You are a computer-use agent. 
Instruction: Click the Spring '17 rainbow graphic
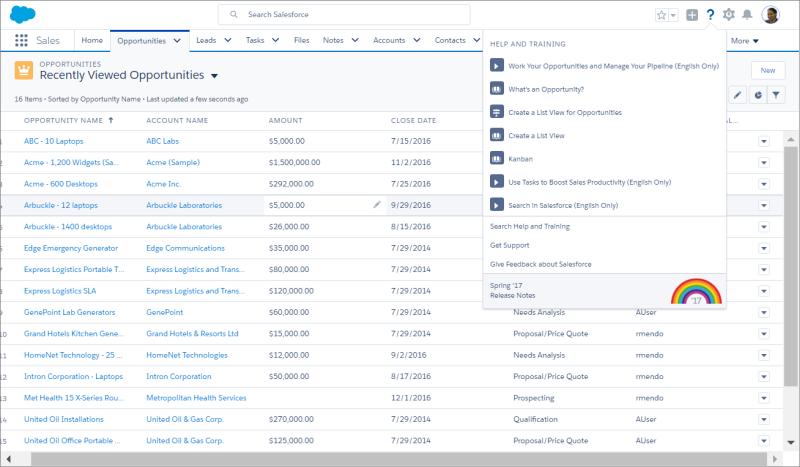point(696,291)
